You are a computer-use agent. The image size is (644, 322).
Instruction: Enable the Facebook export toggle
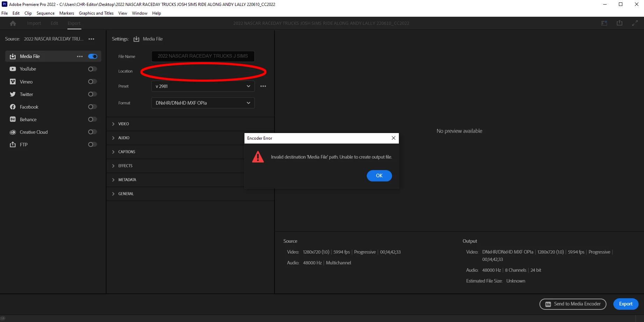(x=93, y=107)
